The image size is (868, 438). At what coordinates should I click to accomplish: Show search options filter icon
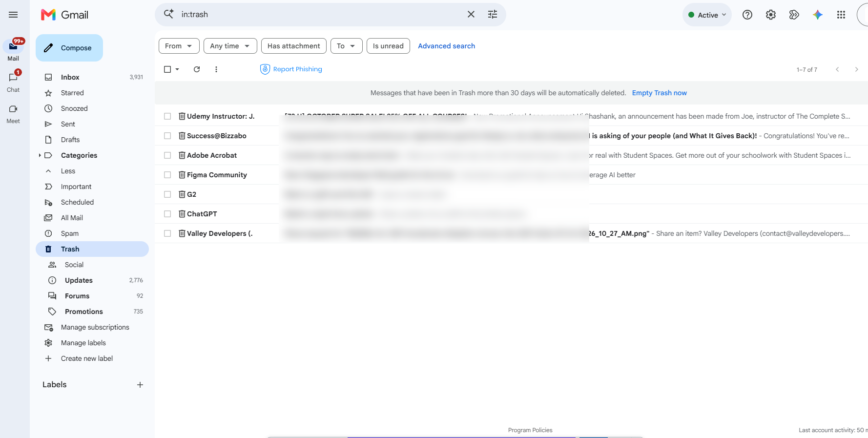[x=493, y=15]
